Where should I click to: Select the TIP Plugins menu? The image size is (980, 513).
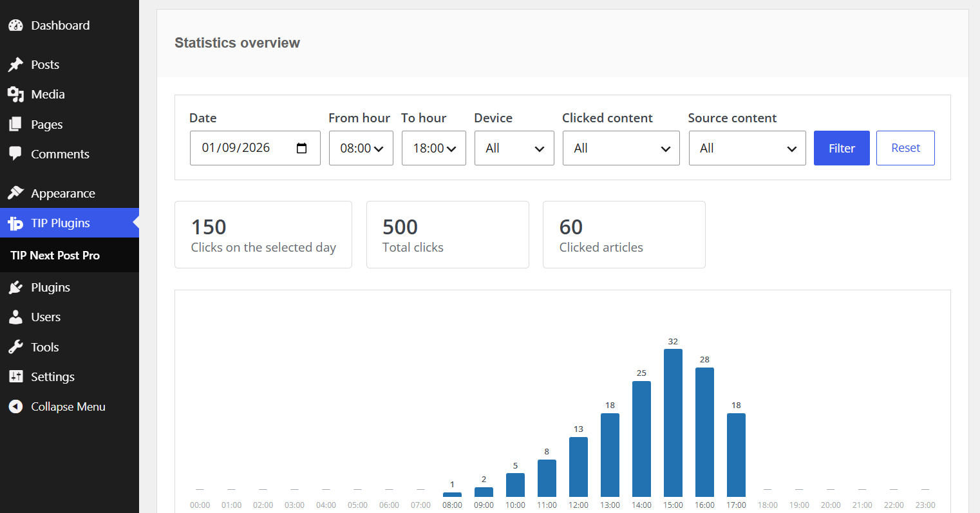[x=70, y=223]
